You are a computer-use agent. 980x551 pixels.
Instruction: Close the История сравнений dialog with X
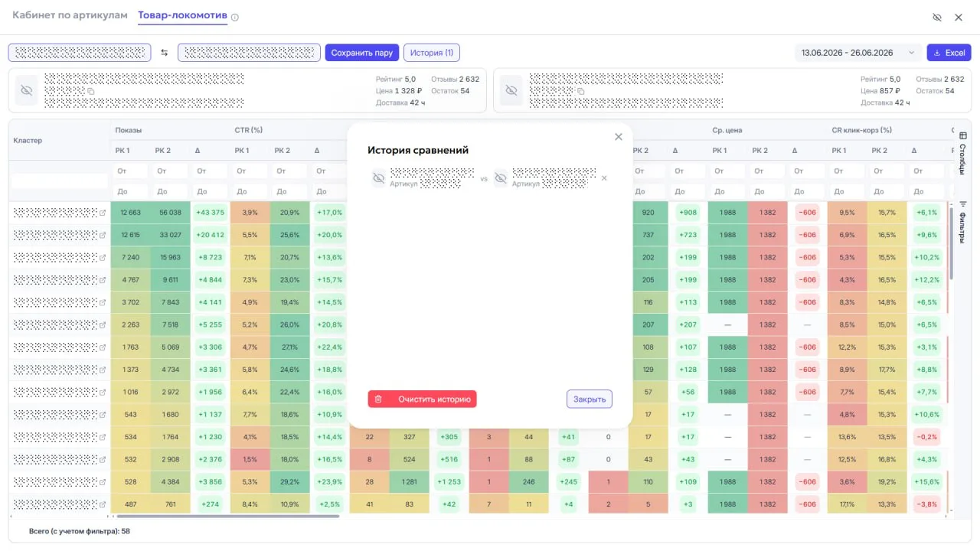[619, 137]
